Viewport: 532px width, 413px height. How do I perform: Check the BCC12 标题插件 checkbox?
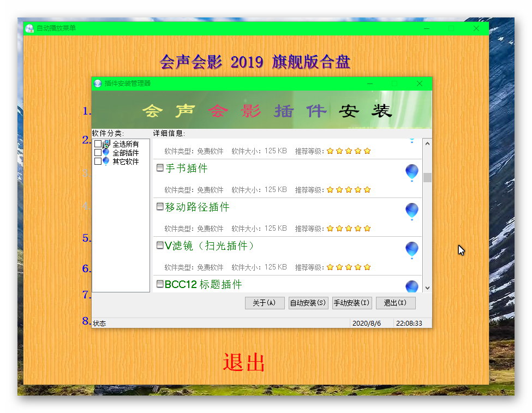coord(160,284)
